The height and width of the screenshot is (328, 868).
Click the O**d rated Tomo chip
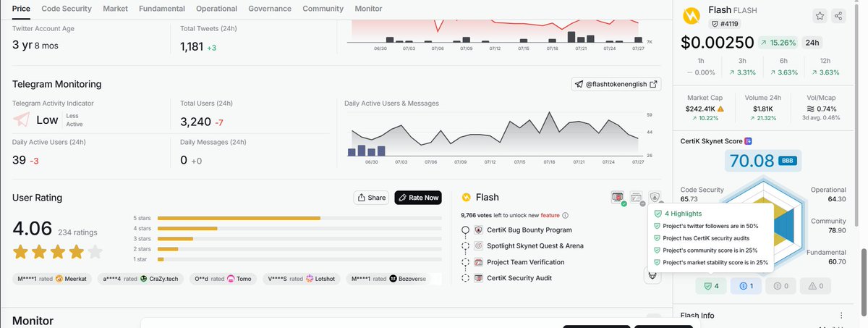click(224, 279)
